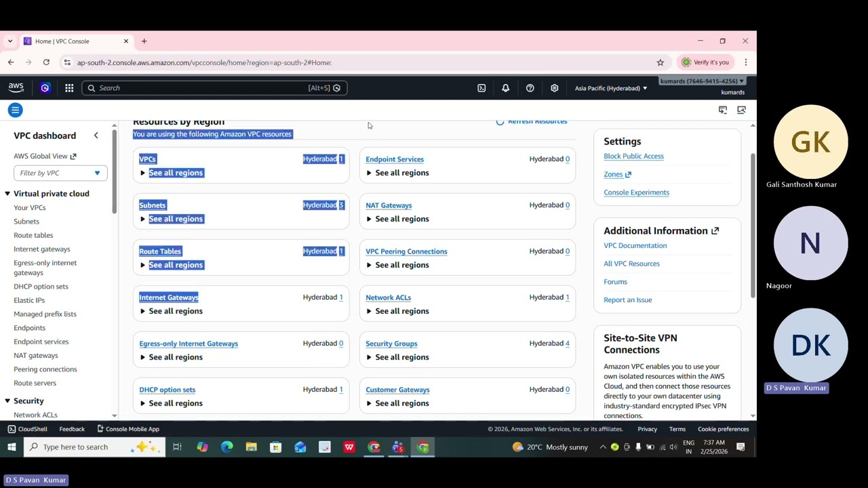The image size is (868, 488).
Task: Go back to the previous browser page
Action: [x=11, y=62]
